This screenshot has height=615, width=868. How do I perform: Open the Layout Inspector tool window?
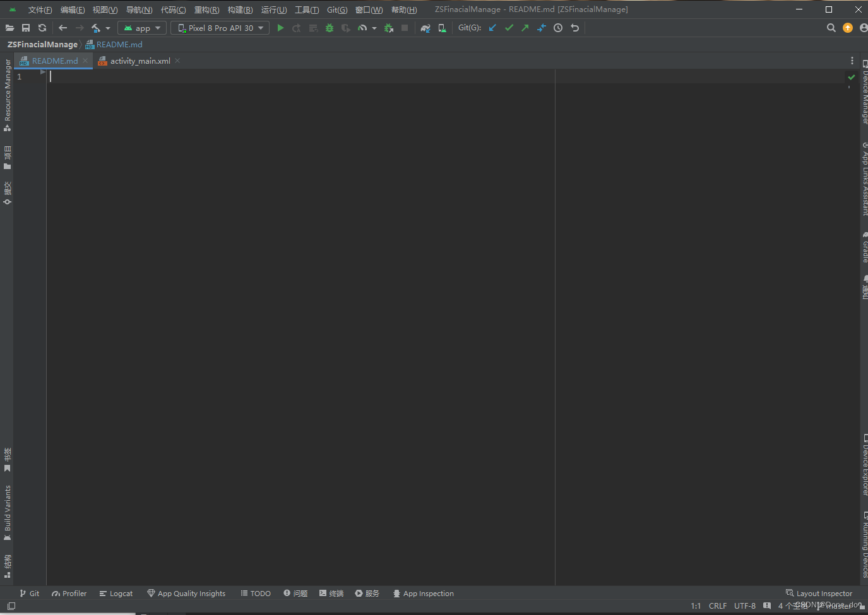(x=819, y=594)
